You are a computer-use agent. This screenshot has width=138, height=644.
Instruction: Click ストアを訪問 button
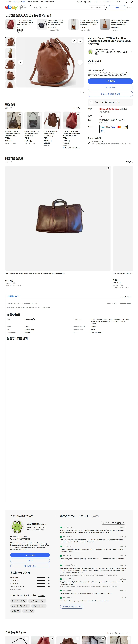[30, 555]
